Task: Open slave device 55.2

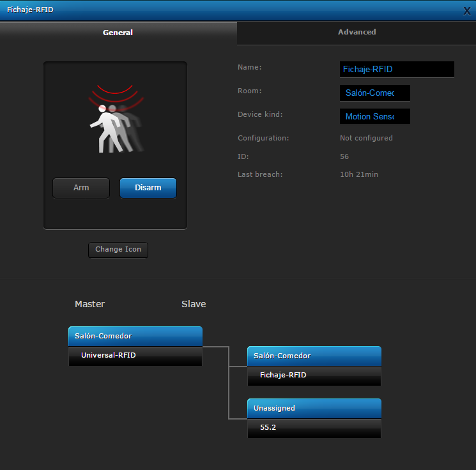Action: [314, 428]
